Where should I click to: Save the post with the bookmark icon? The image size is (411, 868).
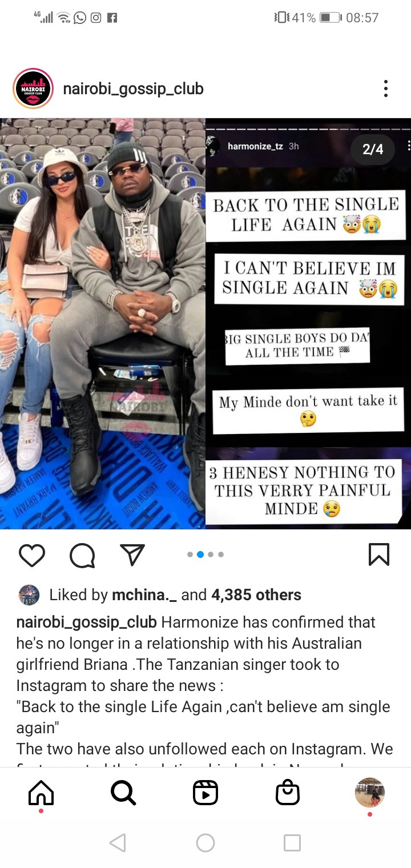379,554
